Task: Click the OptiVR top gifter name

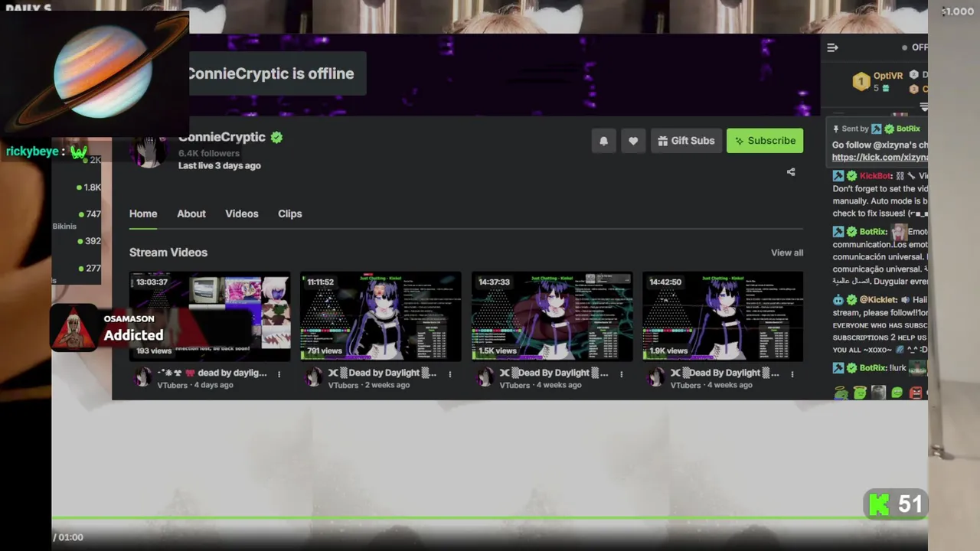Action: click(888, 76)
